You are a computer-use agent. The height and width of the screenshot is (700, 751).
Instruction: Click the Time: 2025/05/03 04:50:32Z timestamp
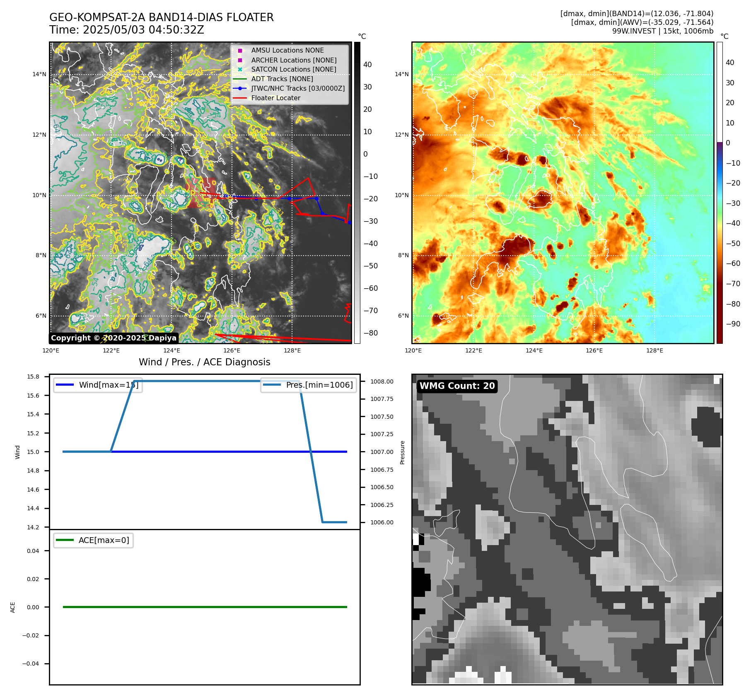click(x=127, y=30)
